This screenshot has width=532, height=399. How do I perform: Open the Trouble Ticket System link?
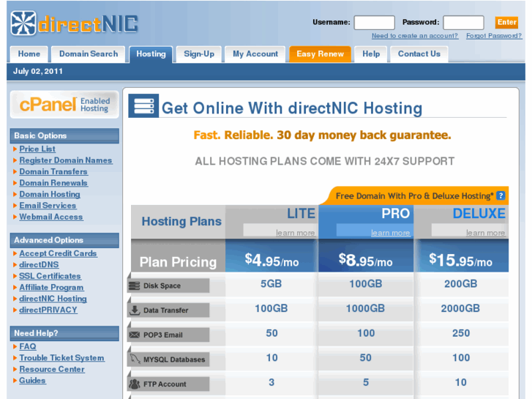click(x=61, y=358)
